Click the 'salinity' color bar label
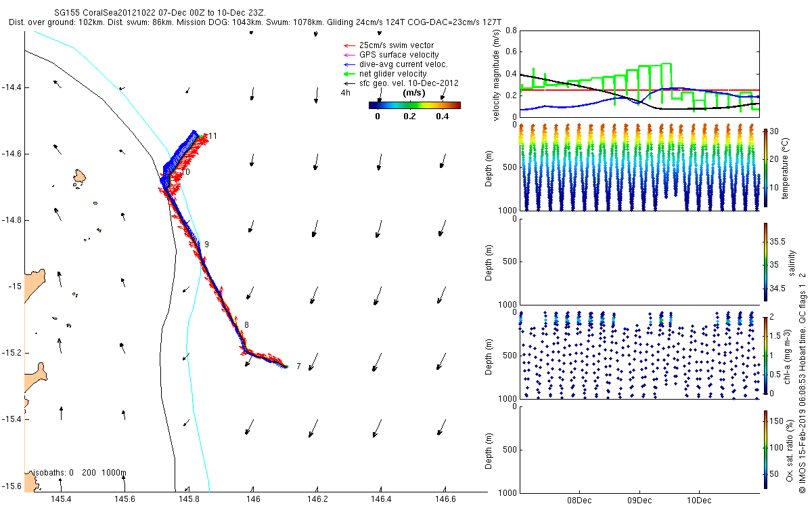The width and height of the screenshot is (812, 508). pyautogui.click(x=792, y=261)
